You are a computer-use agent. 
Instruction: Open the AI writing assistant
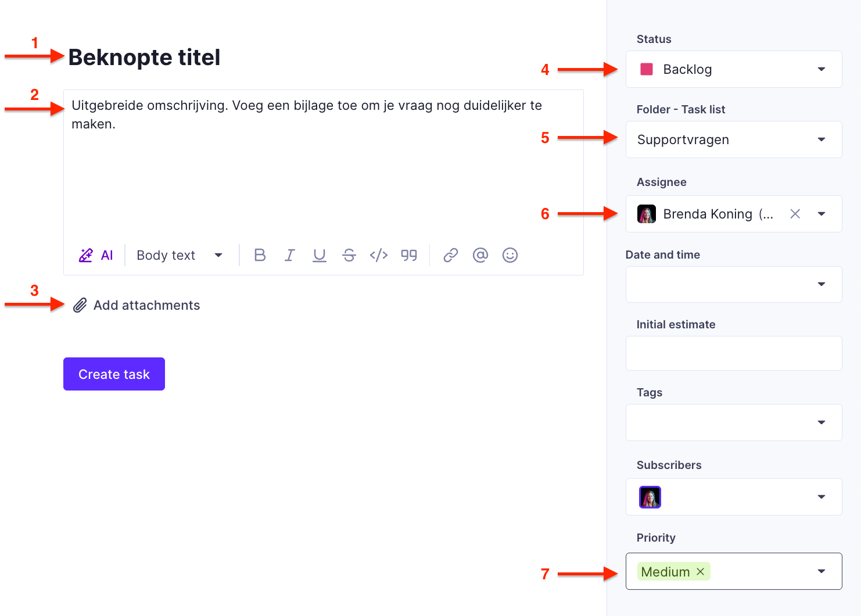96,255
